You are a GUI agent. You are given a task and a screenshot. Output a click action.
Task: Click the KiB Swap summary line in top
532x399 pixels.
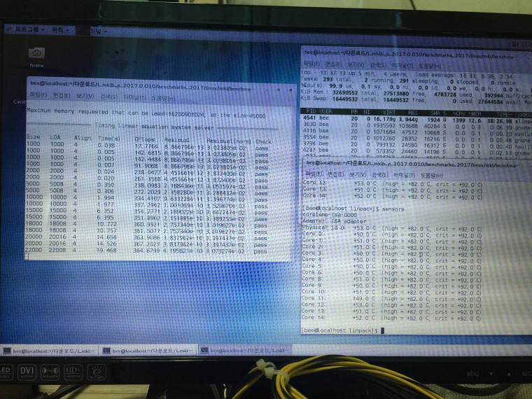coord(416,100)
